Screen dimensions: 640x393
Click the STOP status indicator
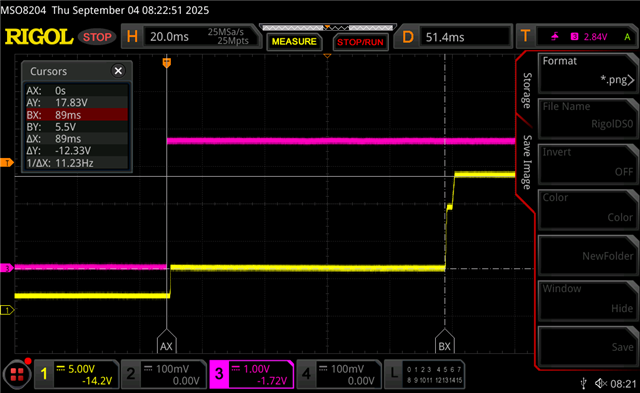coord(97,37)
